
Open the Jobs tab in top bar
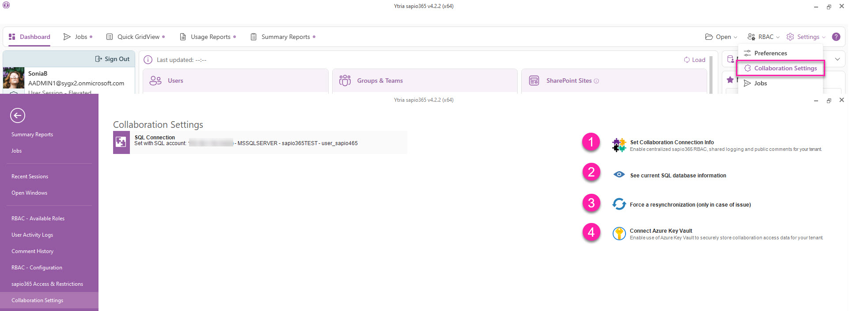[78, 37]
